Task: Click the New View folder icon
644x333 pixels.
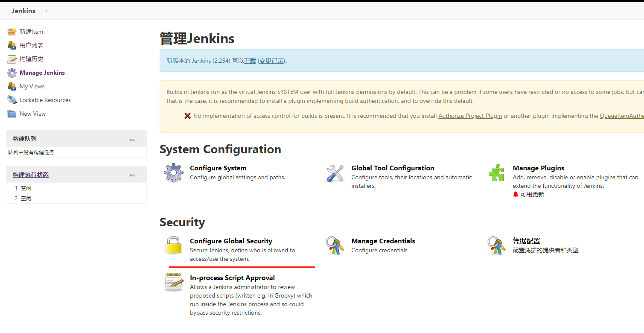Action: [x=12, y=114]
